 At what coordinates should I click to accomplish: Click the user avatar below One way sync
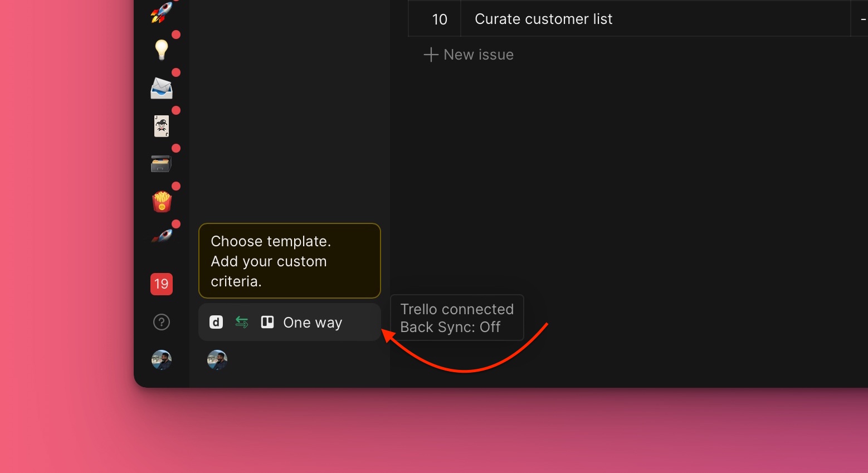[217, 360]
